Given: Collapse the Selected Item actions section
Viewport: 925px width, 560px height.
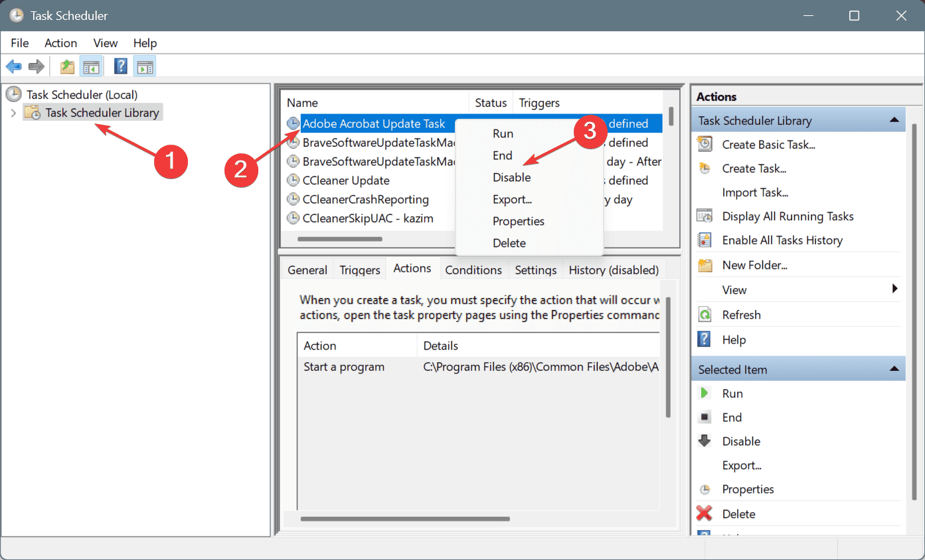Looking at the screenshot, I should point(894,369).
